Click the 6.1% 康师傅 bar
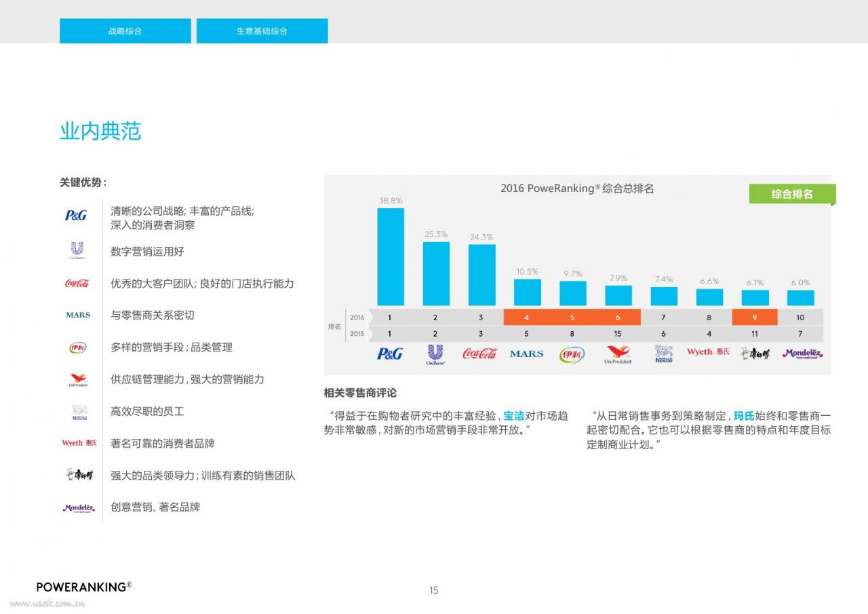This screenshot has width=868, height=614. point(755,298)
